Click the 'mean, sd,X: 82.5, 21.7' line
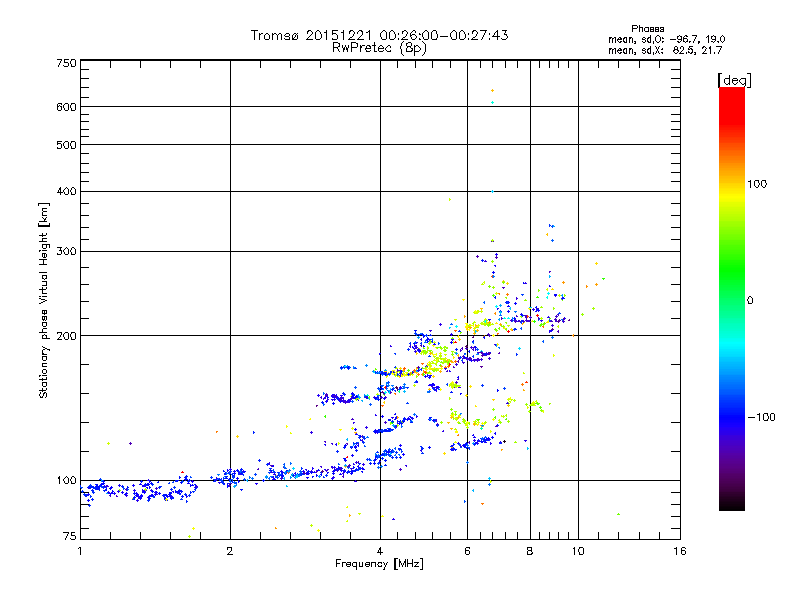Viewport: 800px width, 600px height. point(665,50)
